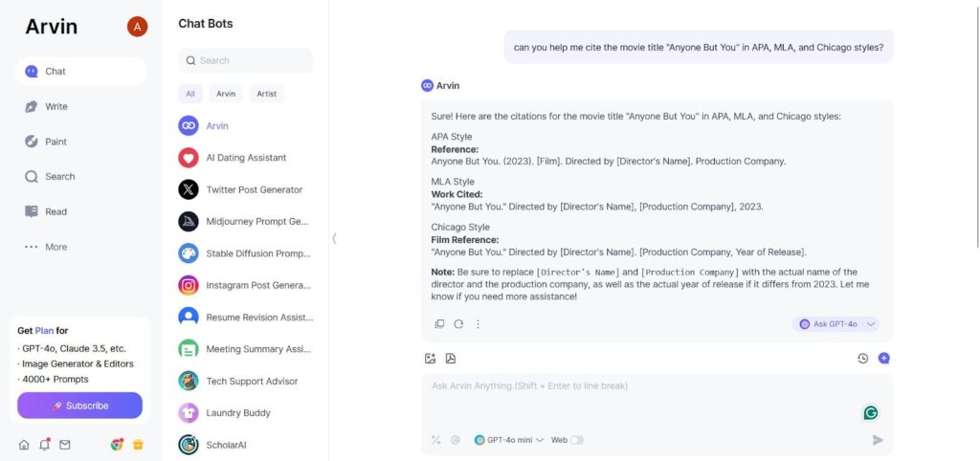Click the Grammarly icon in input
This screenshot has width=980, height=461.
click(x=871, y=413)
